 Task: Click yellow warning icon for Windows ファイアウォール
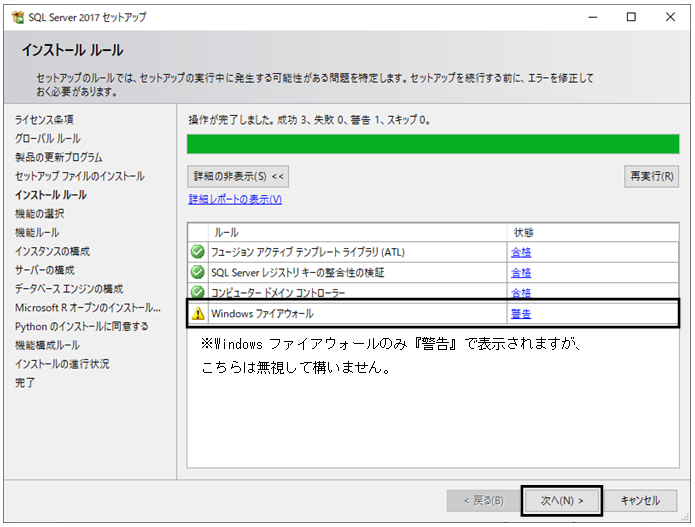click(x=198, y=313)
